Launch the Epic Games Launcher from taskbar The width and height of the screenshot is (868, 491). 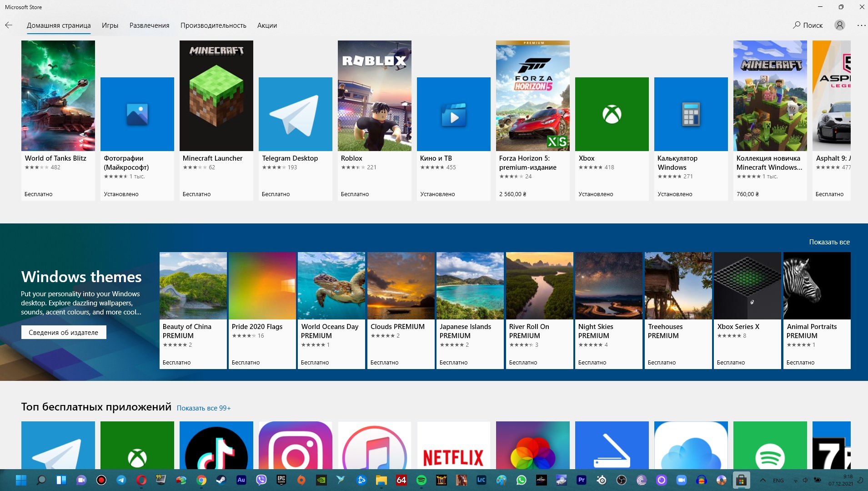pos(281,480)
